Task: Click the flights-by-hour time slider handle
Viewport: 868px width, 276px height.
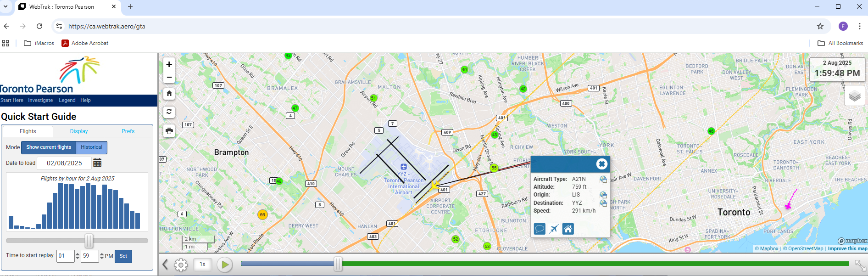Action: point(89,241)
